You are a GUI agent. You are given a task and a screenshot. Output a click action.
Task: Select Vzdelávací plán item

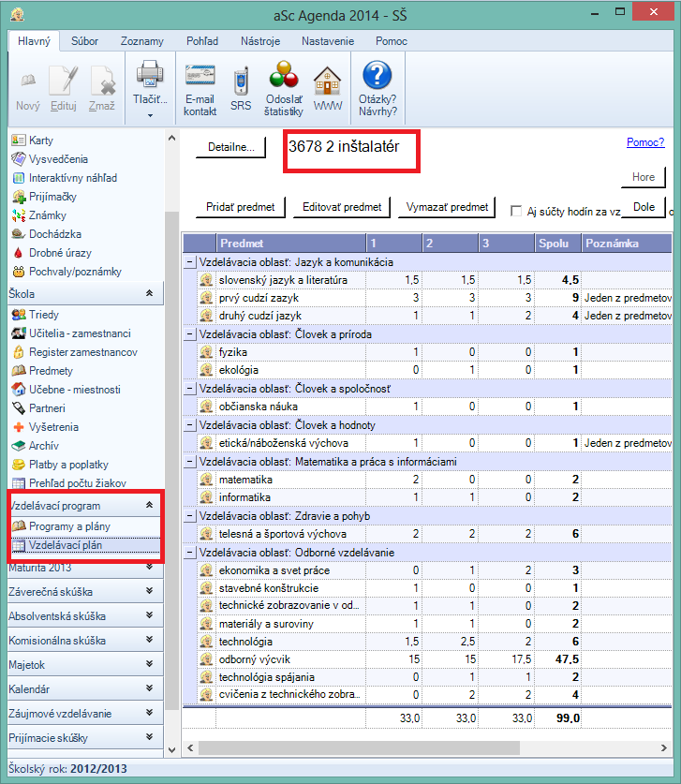(85, 545)
